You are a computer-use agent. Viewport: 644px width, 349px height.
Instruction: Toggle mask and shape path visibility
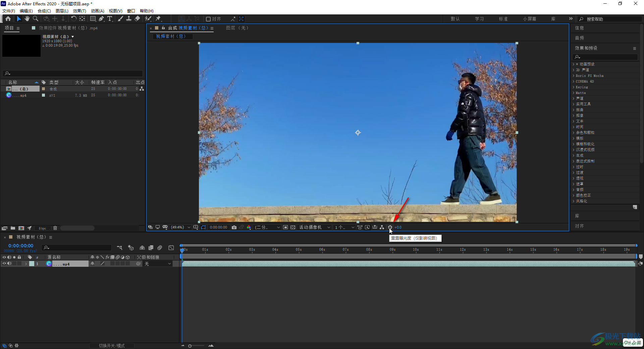(x=204, y=227)
